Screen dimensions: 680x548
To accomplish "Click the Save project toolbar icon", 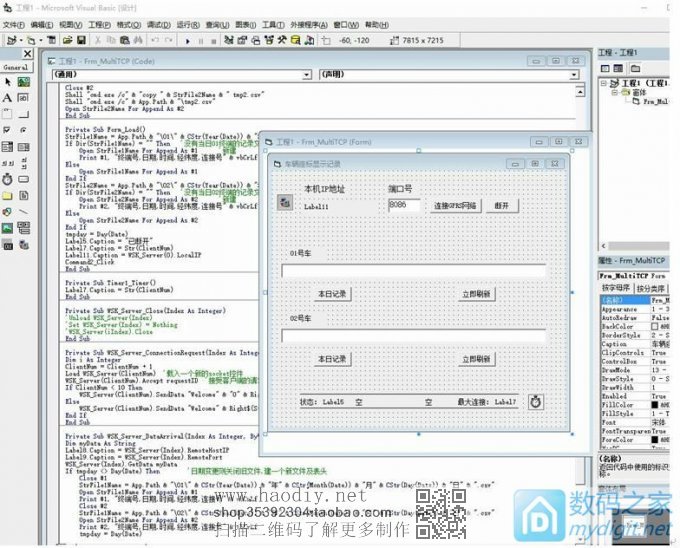I will tap(81, 40).
